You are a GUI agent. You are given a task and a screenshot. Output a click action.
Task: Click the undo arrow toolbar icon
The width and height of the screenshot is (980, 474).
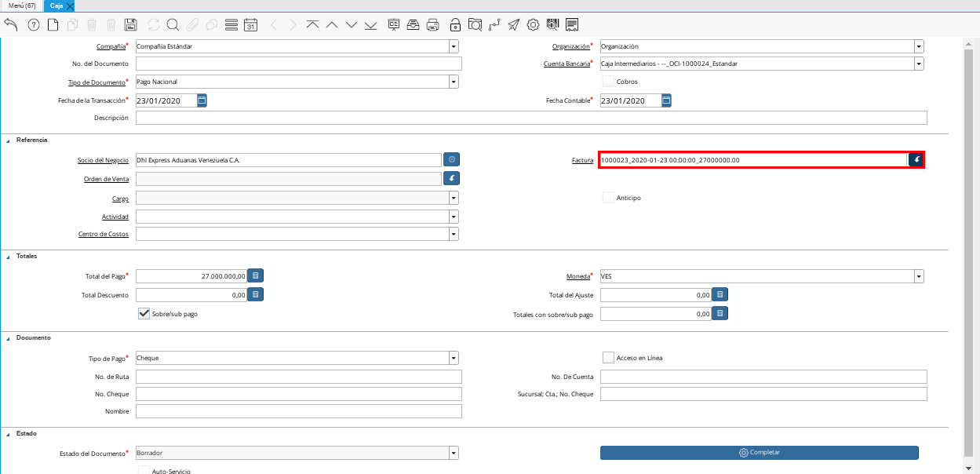[x=11, y=24]
